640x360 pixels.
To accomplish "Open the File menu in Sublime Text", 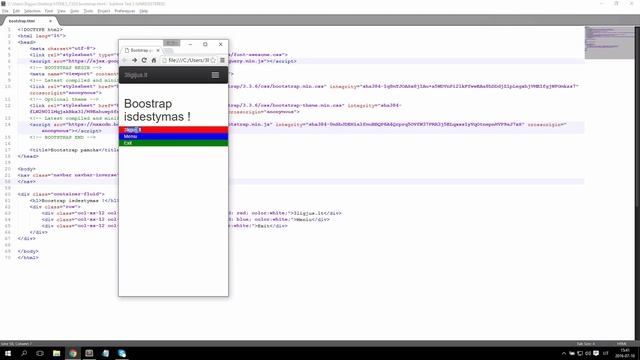I will pyautogui.click(x=5, y=11).
